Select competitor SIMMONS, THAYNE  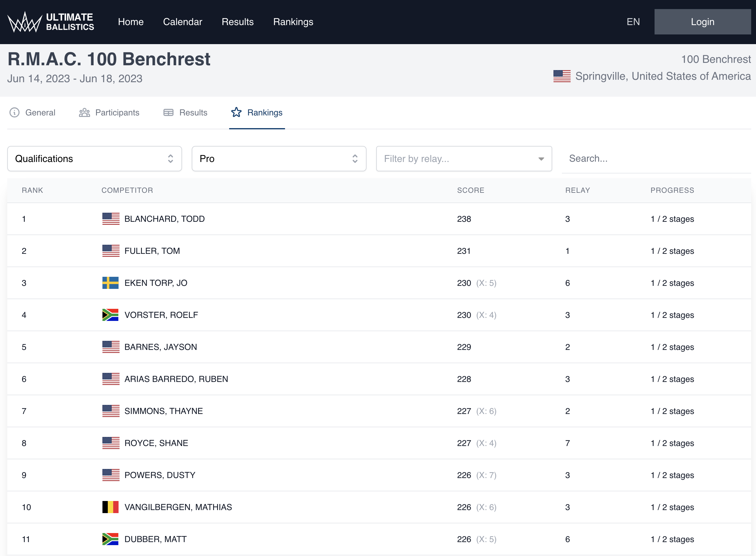click(163, 411)
